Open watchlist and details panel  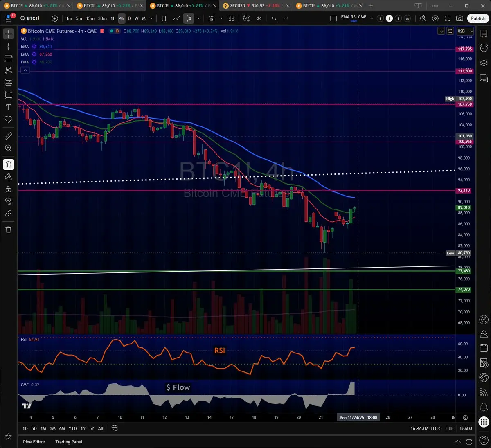pyautogui.click(x=484, y=34)
